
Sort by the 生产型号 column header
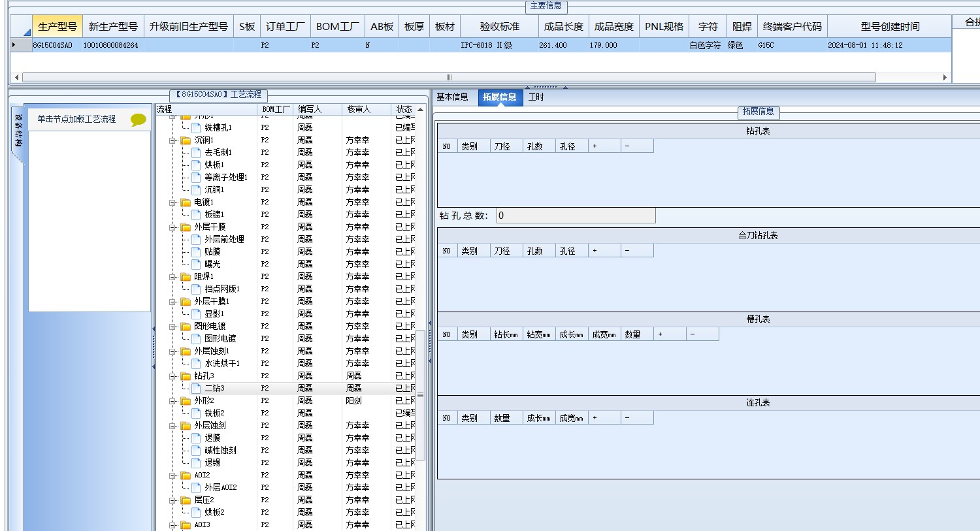(57, 27)
